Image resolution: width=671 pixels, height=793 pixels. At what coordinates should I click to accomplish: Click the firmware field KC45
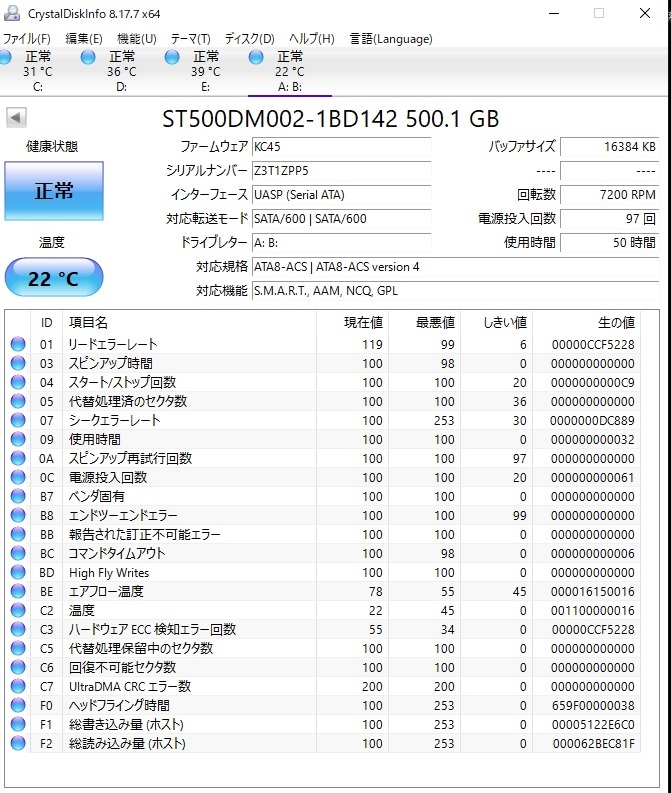tap(341, 147)
